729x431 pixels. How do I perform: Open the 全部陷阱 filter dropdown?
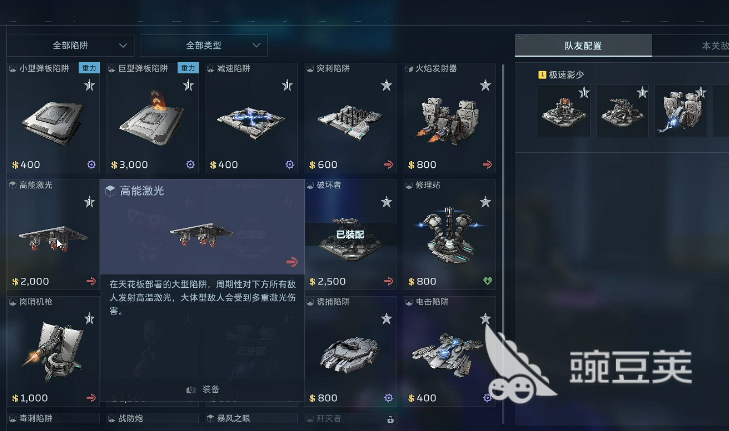click(71, 46)
